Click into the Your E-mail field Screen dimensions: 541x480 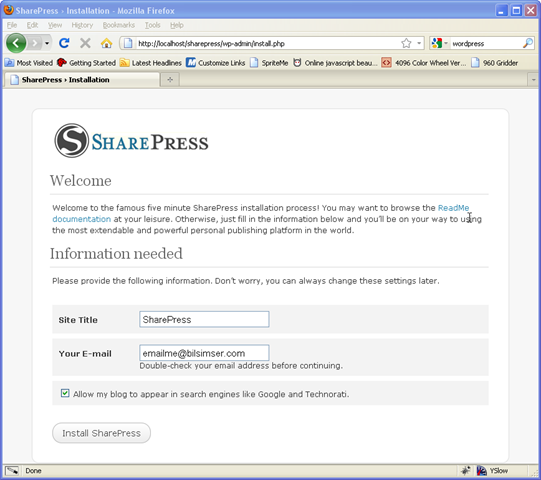pos(204,353)
